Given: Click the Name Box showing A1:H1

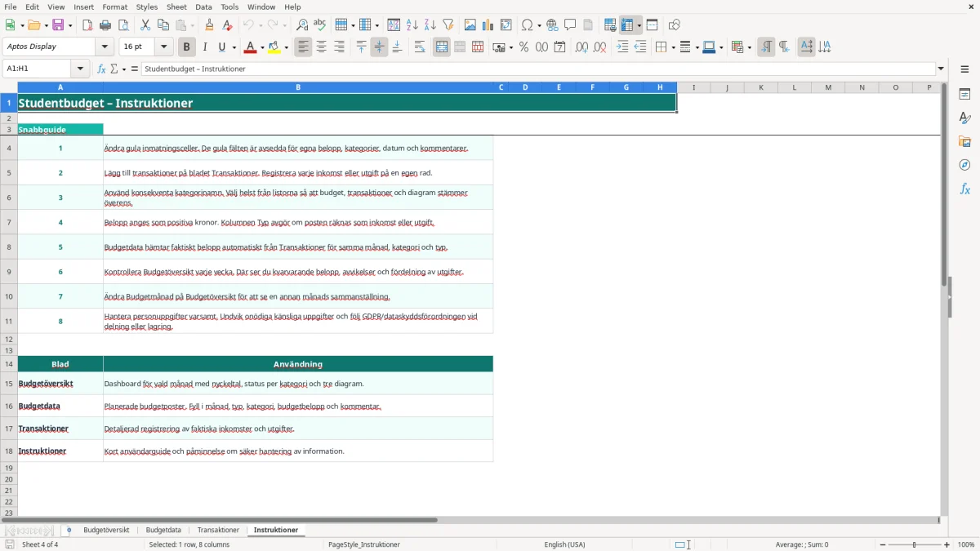Looking at the screenshot, I should point(38,69).
